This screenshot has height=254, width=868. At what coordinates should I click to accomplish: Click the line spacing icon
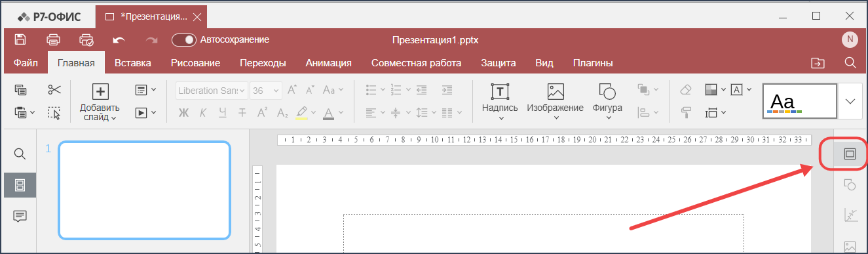point(422,113)
